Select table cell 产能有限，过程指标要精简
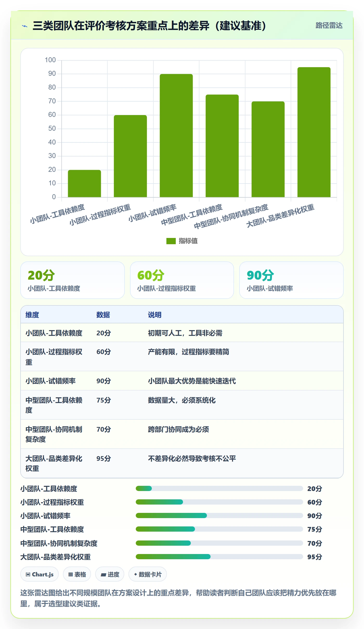Viewport: 364px width, 629px height. (x=188, y=352)
